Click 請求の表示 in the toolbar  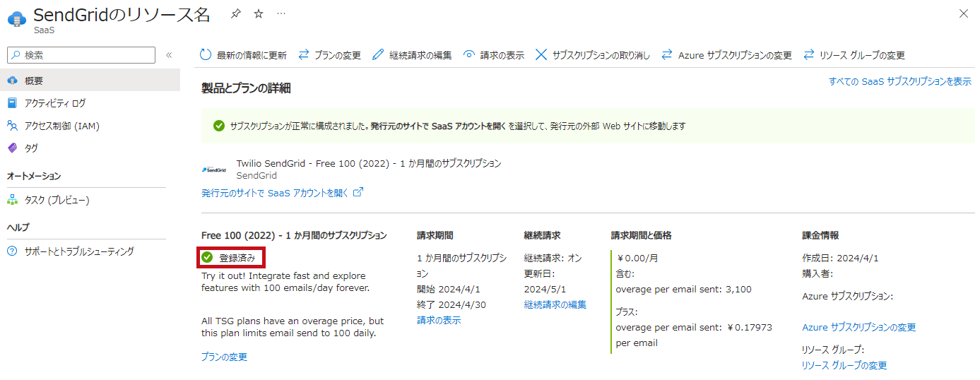494,55
